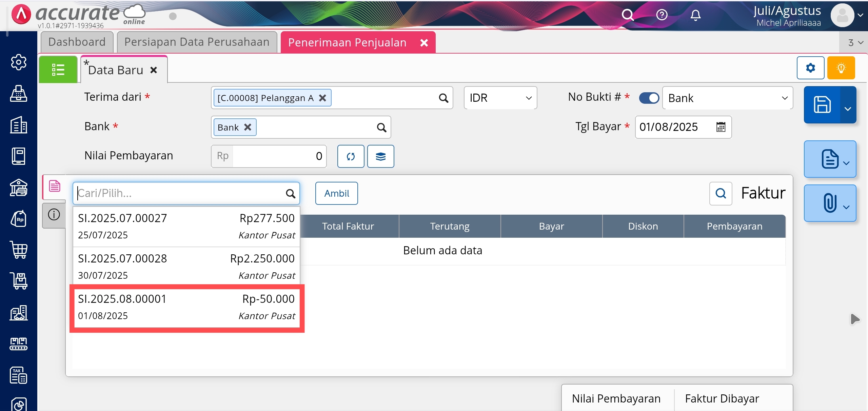The image size is (868, 411).
Task: Select invoice SI.2025.08.00001 from list
Action: click(x=186, y=307)
